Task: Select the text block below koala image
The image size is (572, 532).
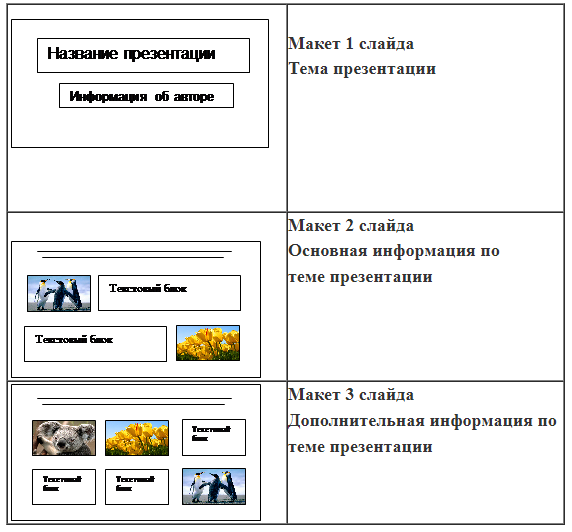Action: pos(64,487)
